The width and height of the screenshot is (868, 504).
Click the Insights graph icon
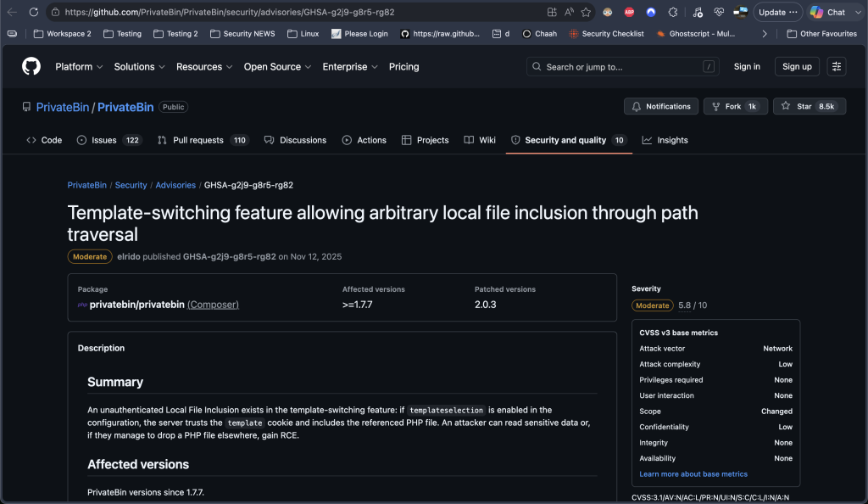(x=647, y=140)
